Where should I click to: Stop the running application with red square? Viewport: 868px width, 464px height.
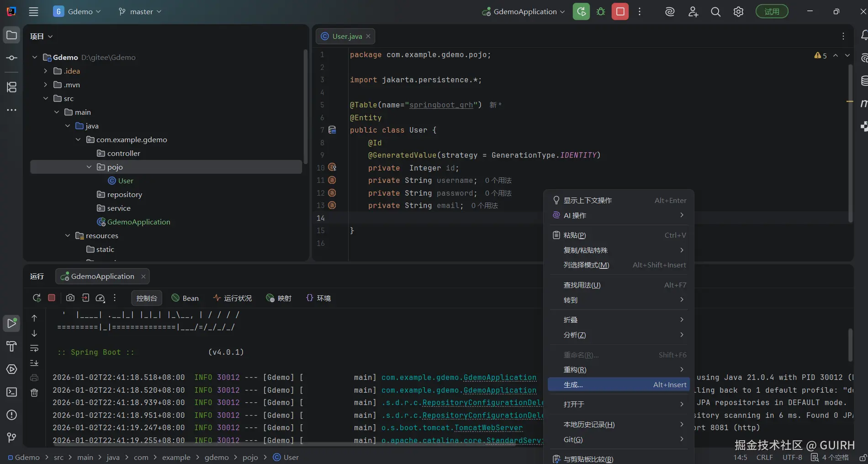pos(620,12)
